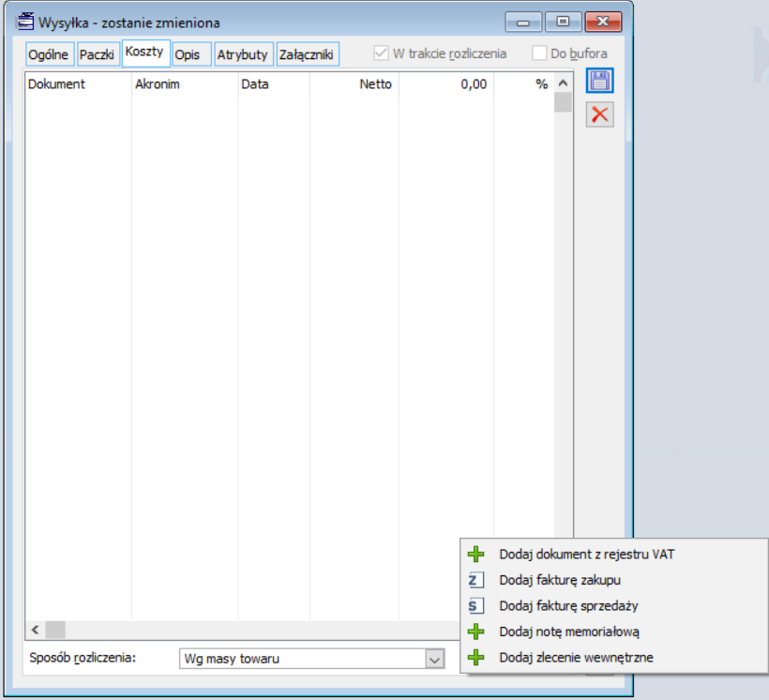Open the Atrybuty tab
Image resolution: width=769 pixels, height=700 pixels.
pos(243,54)
